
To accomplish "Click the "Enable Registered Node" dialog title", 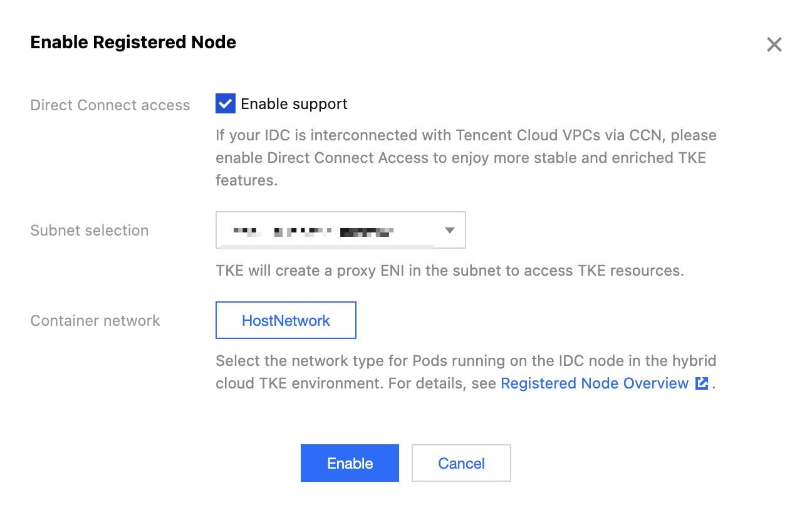I will pyautogui.click(x=133, y=43).
